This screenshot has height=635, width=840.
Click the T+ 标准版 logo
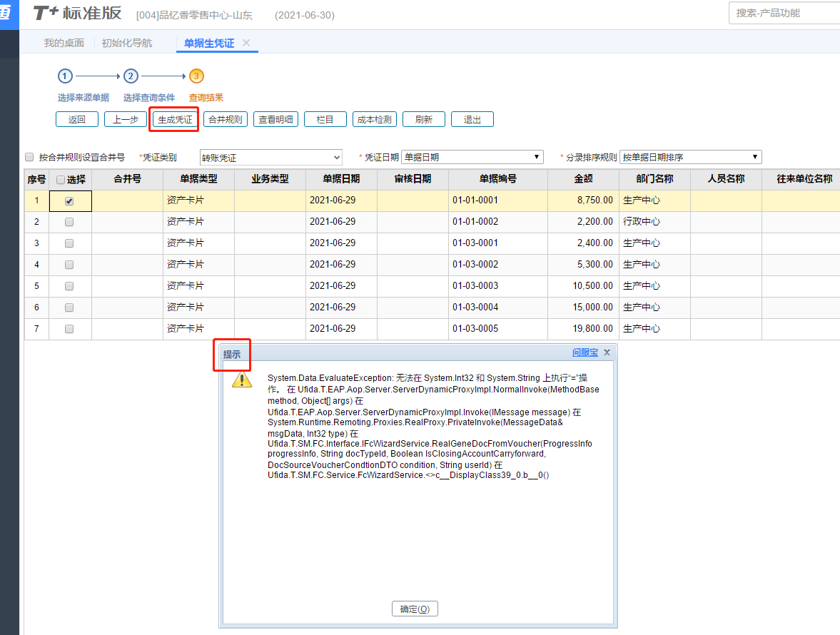point(78,14)
